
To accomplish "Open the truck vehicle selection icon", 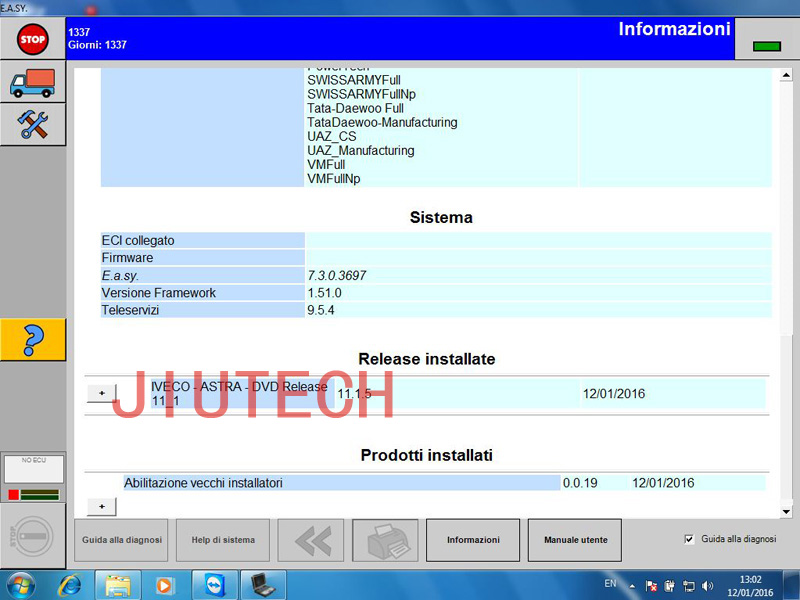I will pos(33,83).
